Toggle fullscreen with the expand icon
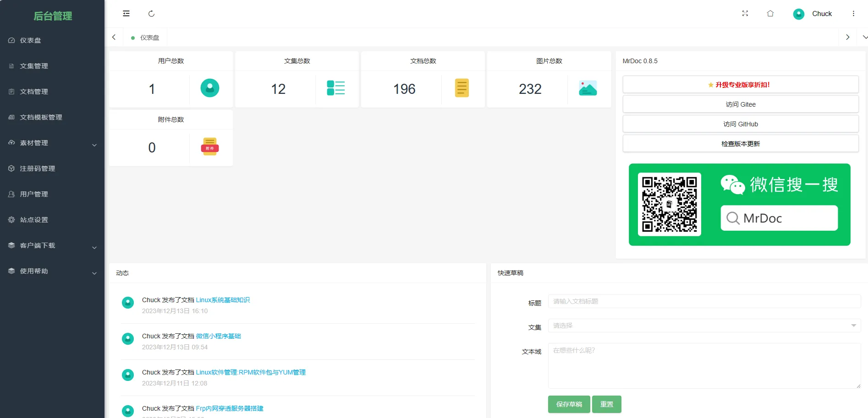 (x=745, y=14)
